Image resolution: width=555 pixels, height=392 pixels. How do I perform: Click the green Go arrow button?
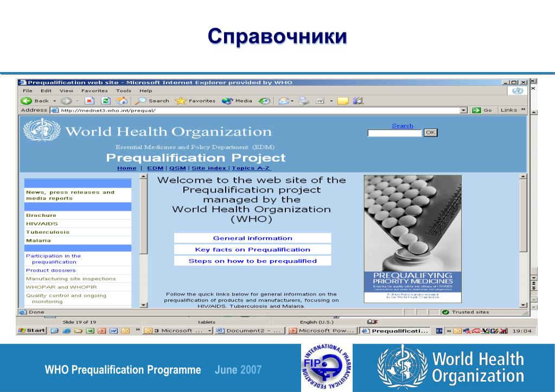(476, 111)
